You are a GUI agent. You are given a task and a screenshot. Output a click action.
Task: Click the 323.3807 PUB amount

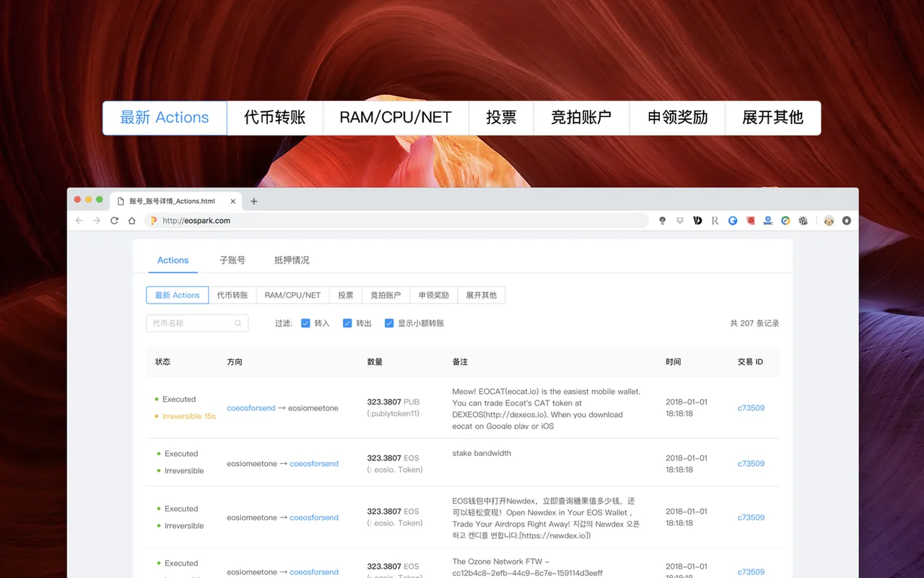click(393, 402)
